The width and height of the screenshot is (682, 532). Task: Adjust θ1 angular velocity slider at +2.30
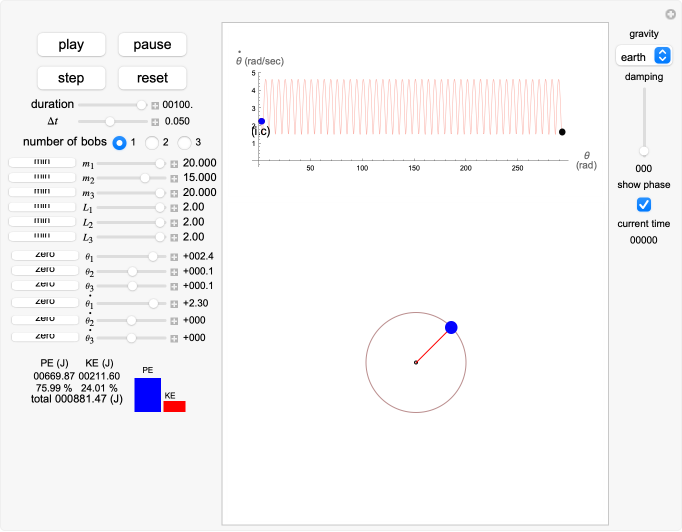pos(131,303)
